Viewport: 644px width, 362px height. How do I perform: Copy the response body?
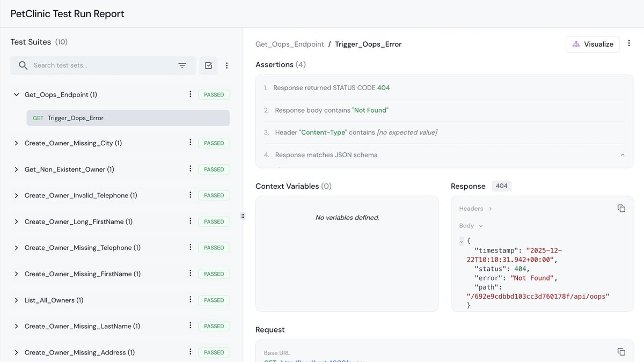621,208
